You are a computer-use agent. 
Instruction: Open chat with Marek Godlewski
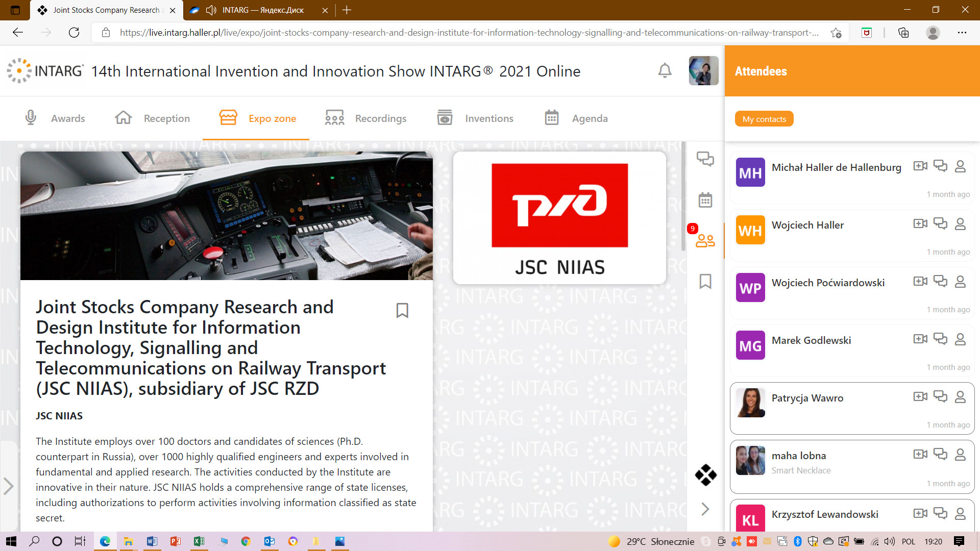pos(940,339)
